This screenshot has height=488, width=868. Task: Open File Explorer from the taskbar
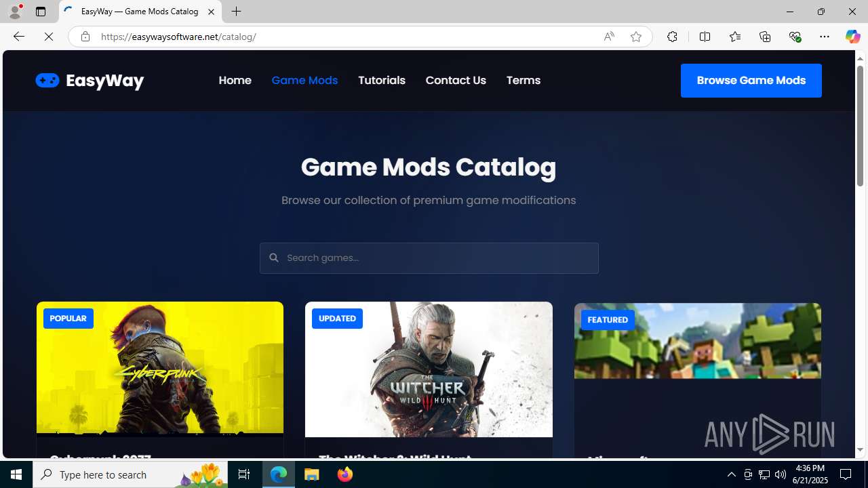(x=312, y=474)
